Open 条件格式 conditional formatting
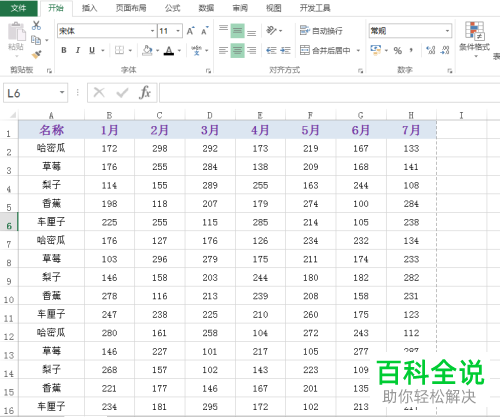The width and height of the screenshot is (500, 417). (x=475, y=39)
